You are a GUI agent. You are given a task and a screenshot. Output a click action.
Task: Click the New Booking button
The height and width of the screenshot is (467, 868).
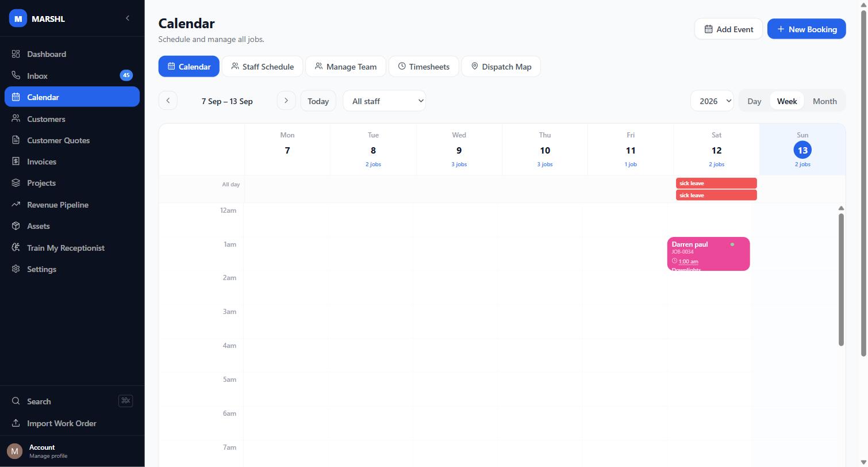[806, 29]
